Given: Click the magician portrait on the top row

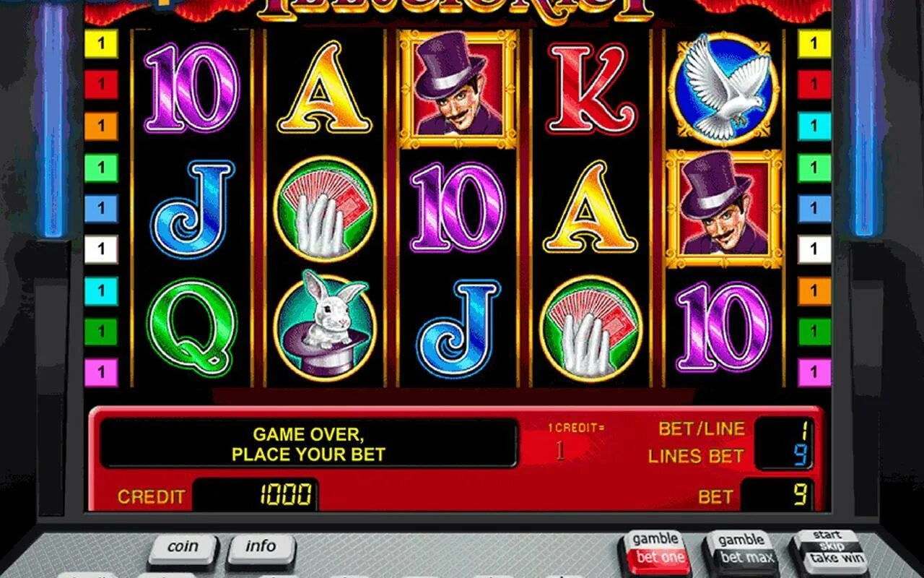Looking at the screenshot, I should click(458, 89).
